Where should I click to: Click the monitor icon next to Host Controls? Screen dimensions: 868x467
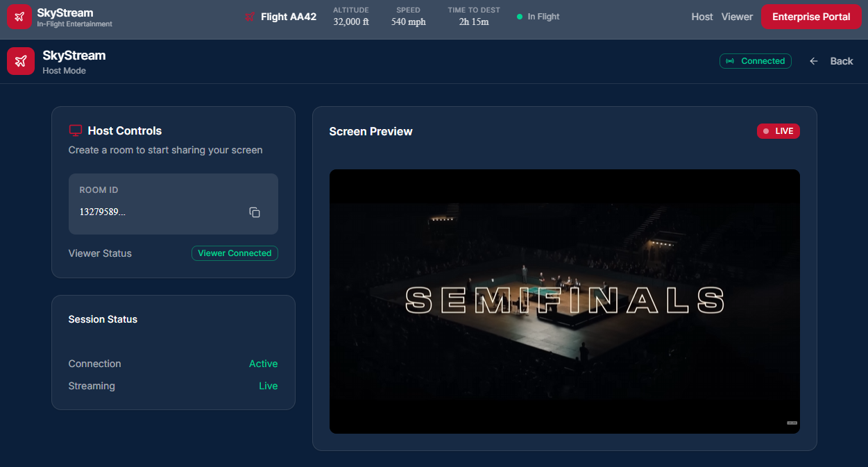coord(76,130)
